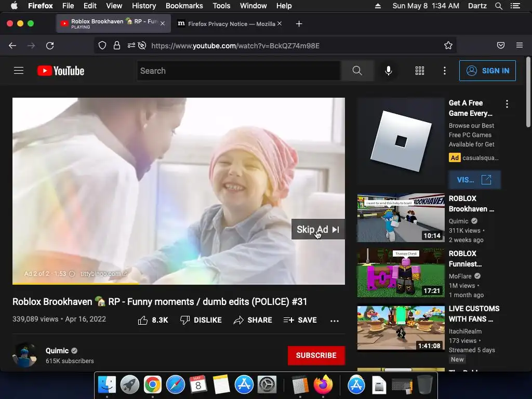532x399 pixels.
Task: Open the YouTube apps grid
Action: tap(420, 71)
